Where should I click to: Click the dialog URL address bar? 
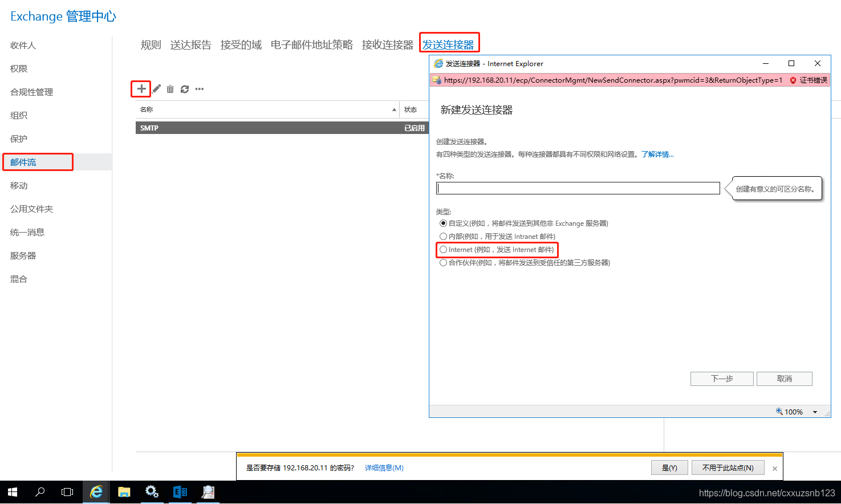pyautogui.click(x=614, y=80)
